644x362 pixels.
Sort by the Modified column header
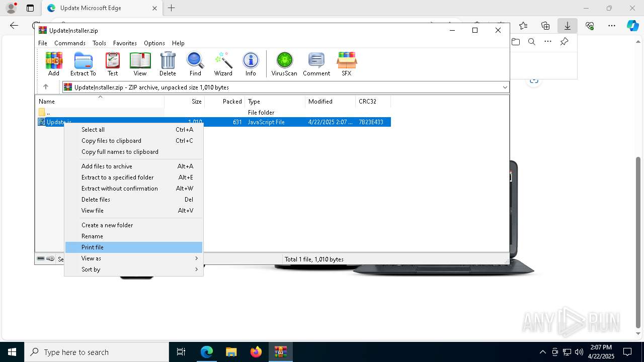tap(331, 101)
